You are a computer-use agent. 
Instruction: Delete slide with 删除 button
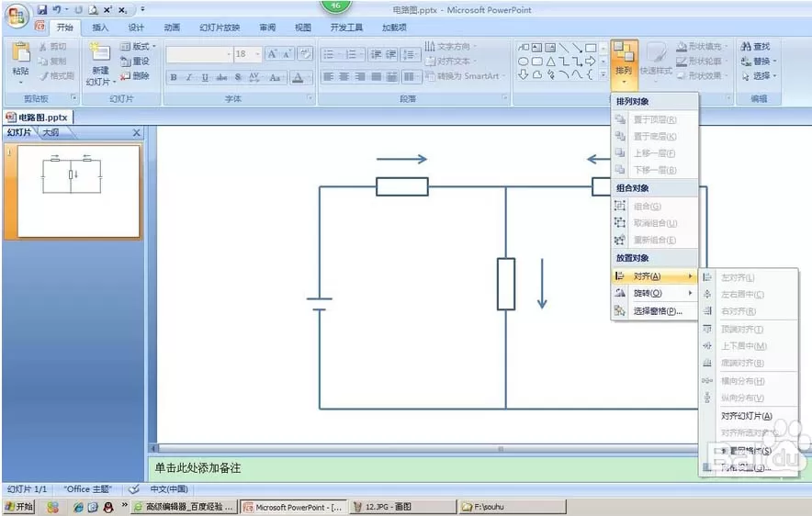pos(135,76)
